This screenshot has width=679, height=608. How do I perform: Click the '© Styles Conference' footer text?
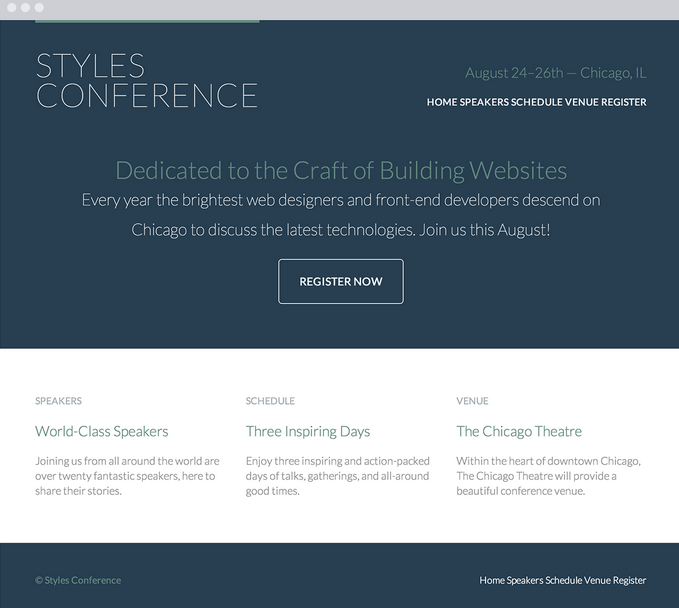click(78, 580)
